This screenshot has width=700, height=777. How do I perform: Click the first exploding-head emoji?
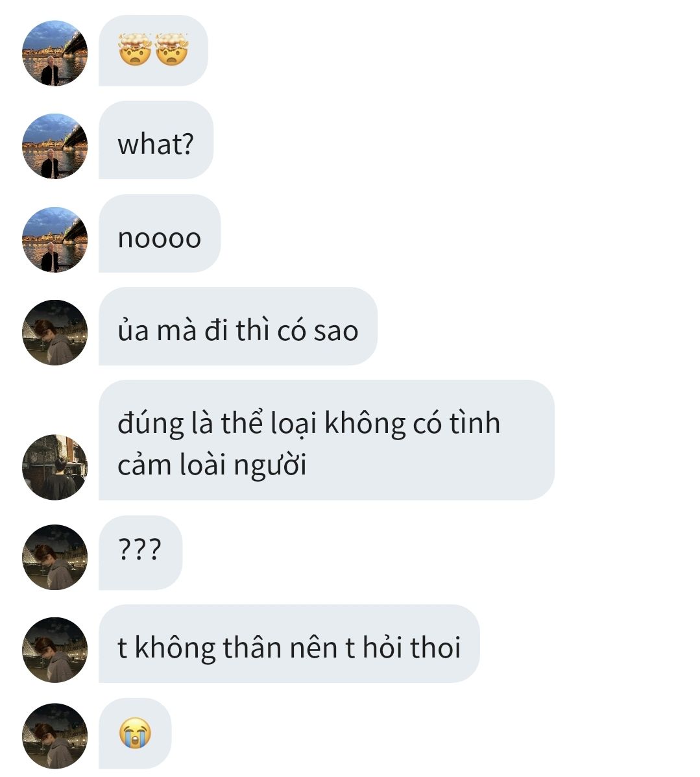click(x=135, y=49)
